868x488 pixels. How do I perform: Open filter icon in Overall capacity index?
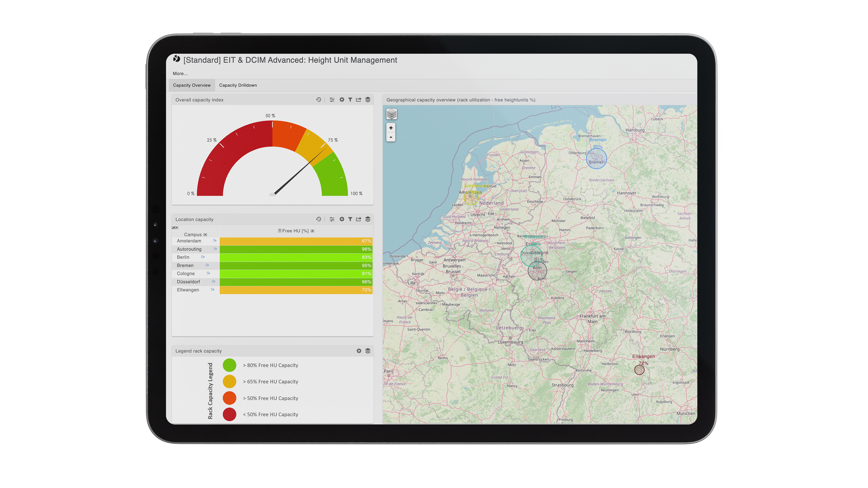350,100
